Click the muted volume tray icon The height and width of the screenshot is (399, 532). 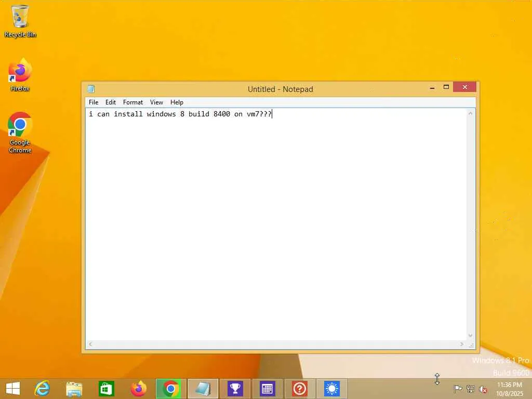(x=483, y=389)
